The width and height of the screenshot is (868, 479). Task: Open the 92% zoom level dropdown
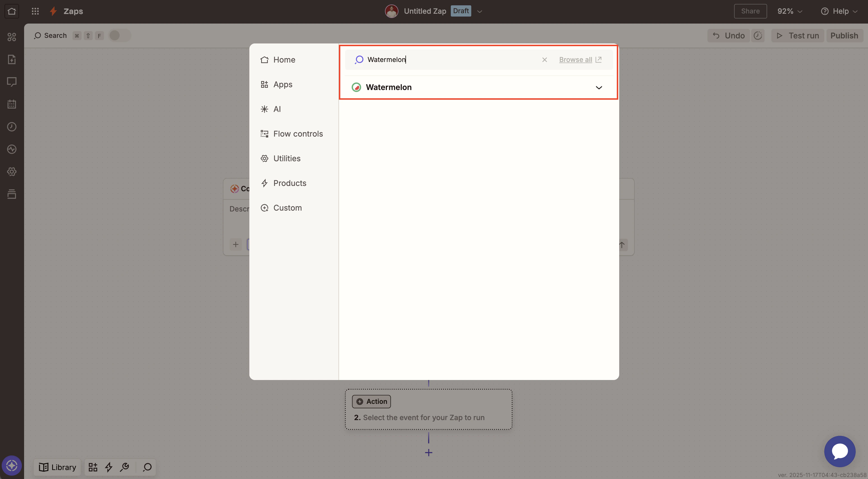(790, 11)
